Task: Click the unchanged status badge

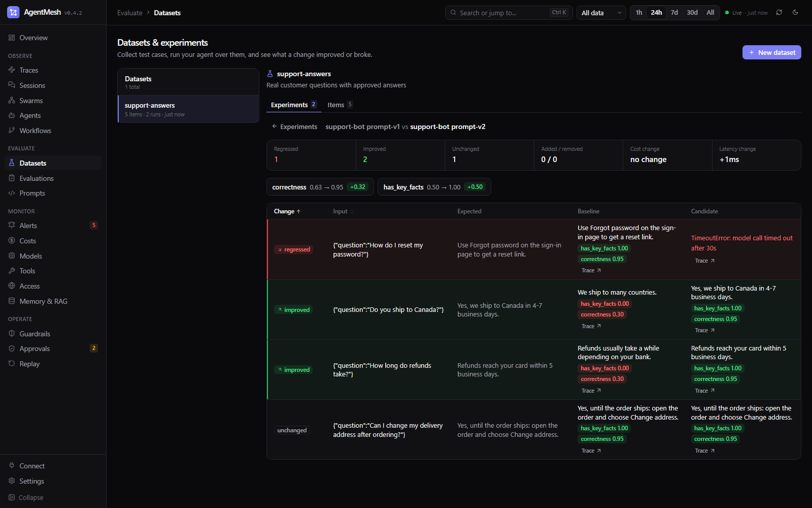Action: (x=292, y=430)
